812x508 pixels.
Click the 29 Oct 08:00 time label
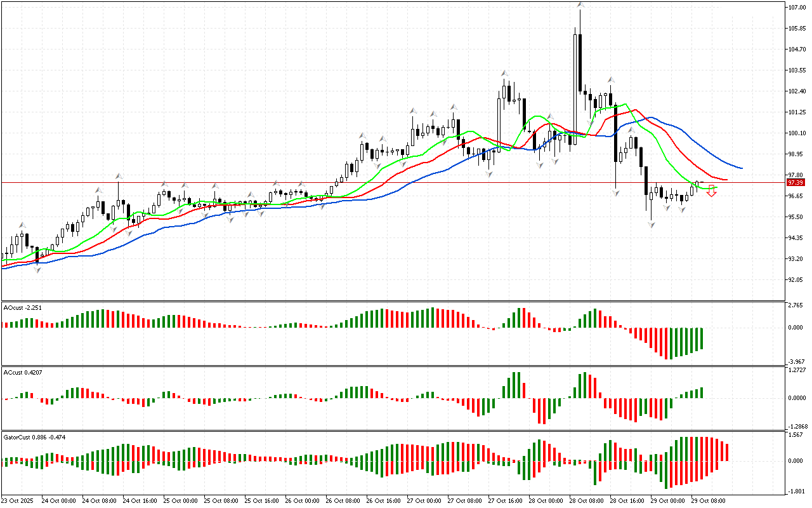pyautogui.click(x=708, y=501)
